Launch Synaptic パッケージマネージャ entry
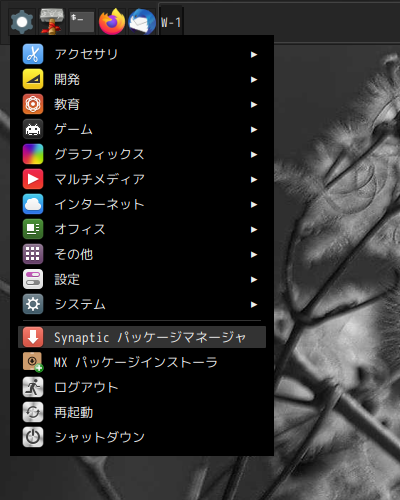 pos(142,337)
